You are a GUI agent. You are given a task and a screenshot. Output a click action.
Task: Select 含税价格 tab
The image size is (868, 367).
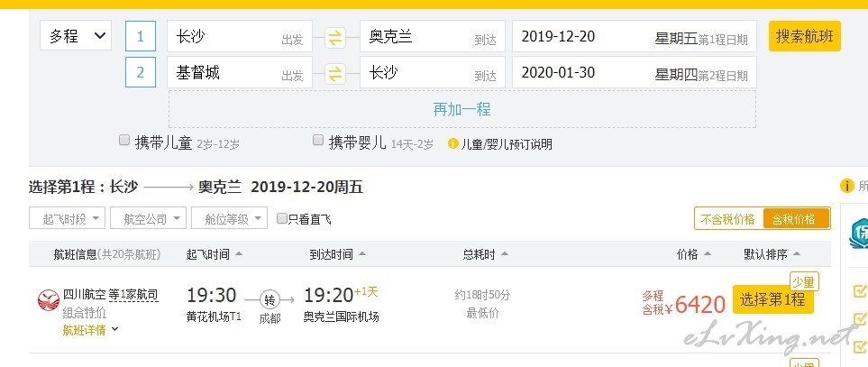click(x=796, y=218)
